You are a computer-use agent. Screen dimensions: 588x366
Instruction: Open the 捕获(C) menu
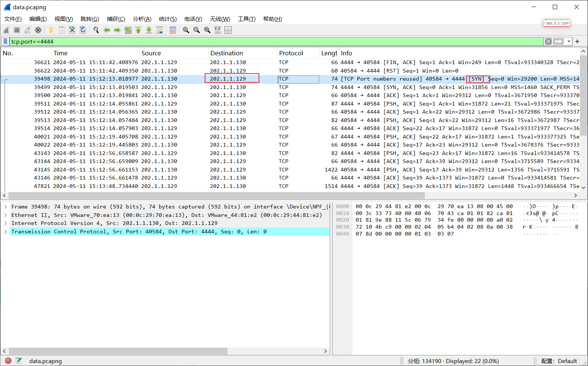click(116, 19)
